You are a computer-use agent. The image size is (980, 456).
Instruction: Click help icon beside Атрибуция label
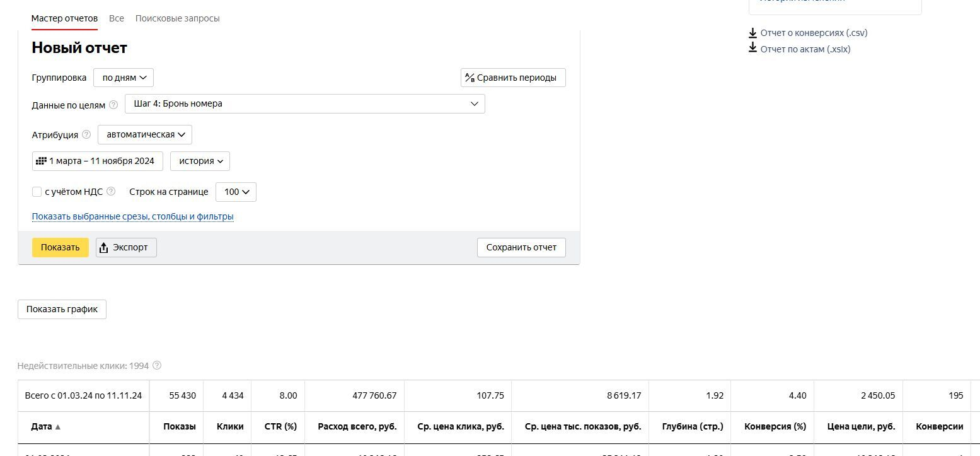86,134
